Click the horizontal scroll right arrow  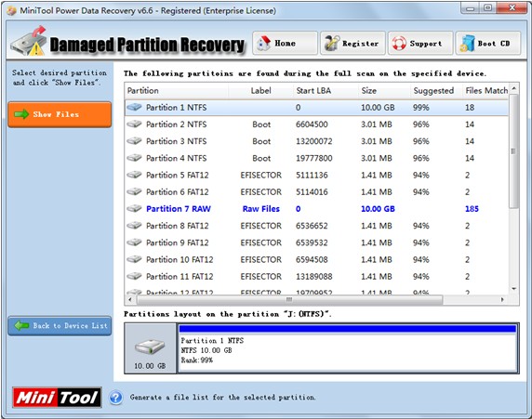(x=502, y=300)
